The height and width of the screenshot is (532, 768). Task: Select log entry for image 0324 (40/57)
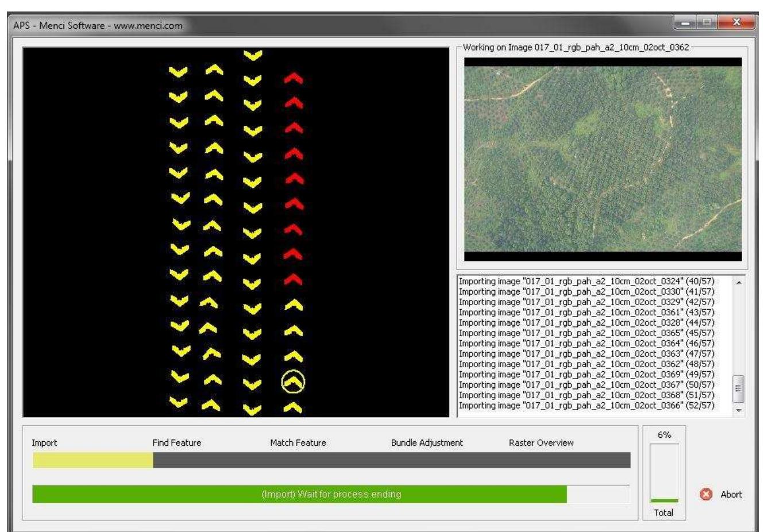click(586, 282)
